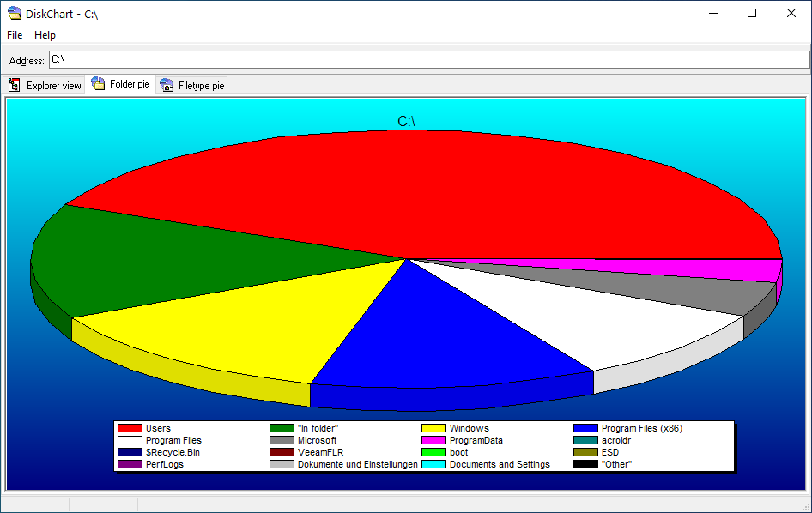Click the "Program Files" legend label
Image resolution: width=812 pixels, height=513 pixels.
(173, 440)
